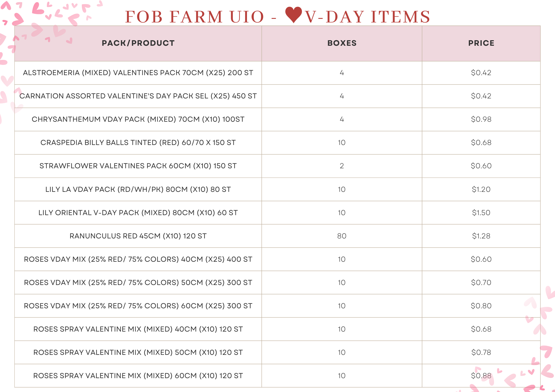Click the $0.88 price cell
This screenshot has height=392, width=555.
pyautogui.click(x=481, y=376)
